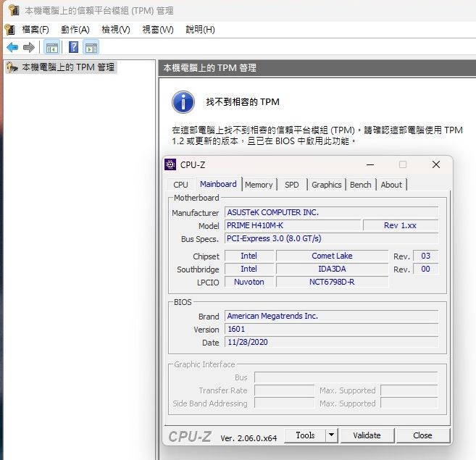The width and height of the screenshot is (476, 460).
Task: Open the SPD tab in CPU-Z
Action: click(292, 185)
